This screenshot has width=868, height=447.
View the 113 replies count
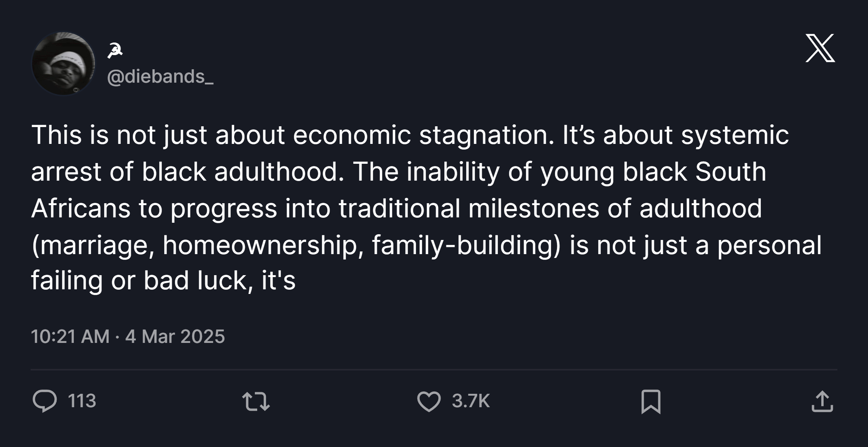82,401
